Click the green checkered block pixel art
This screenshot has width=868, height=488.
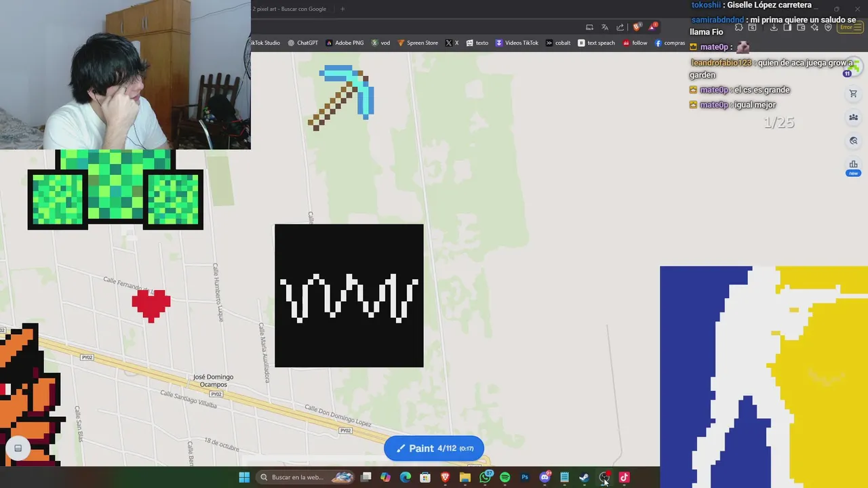(x=115, y=189)
